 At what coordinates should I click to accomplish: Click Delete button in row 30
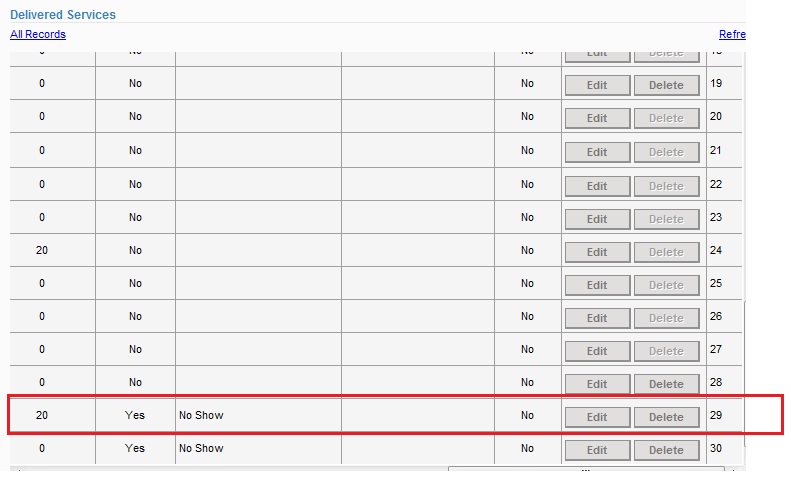pos(666,450)
